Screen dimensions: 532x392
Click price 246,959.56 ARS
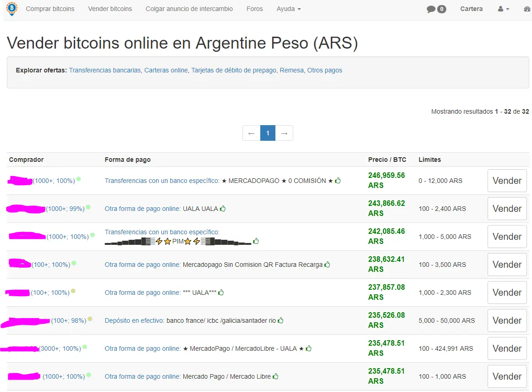pyautogui.click(x=386, y=180)
